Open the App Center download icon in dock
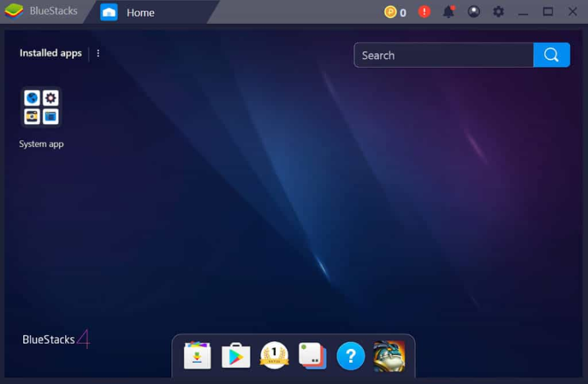 (197, 356)
